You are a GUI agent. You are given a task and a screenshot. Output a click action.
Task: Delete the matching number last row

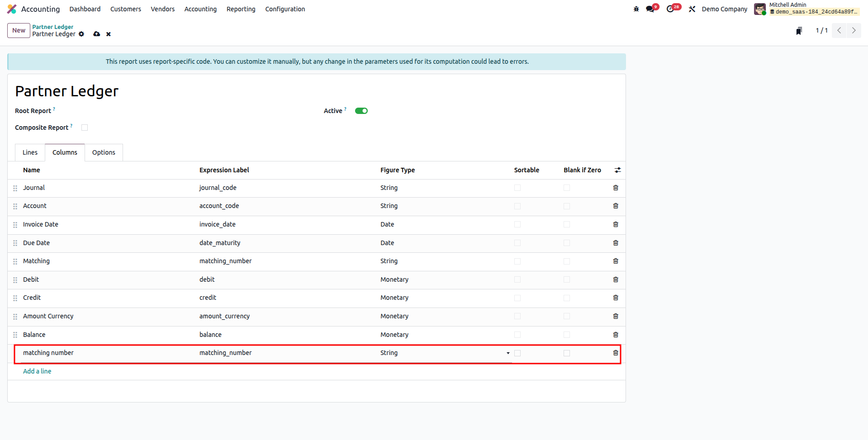point(616,353)
